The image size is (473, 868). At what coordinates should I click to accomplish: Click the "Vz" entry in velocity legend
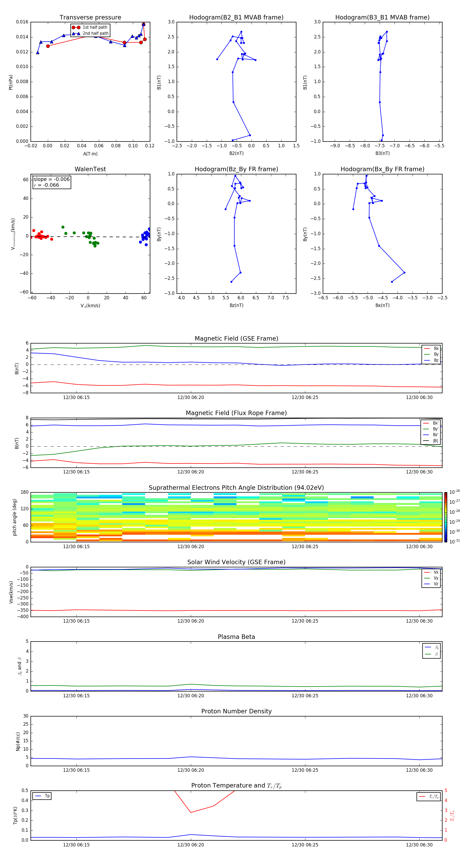click(x=431, y=584)
